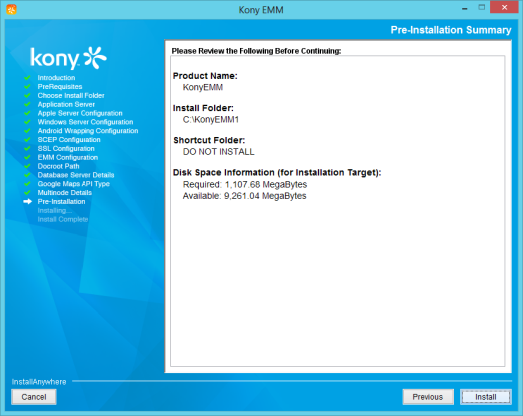Click the checkmark next to SSL Configuration
The height and width of the screenshot is (416, 523).
27,148
